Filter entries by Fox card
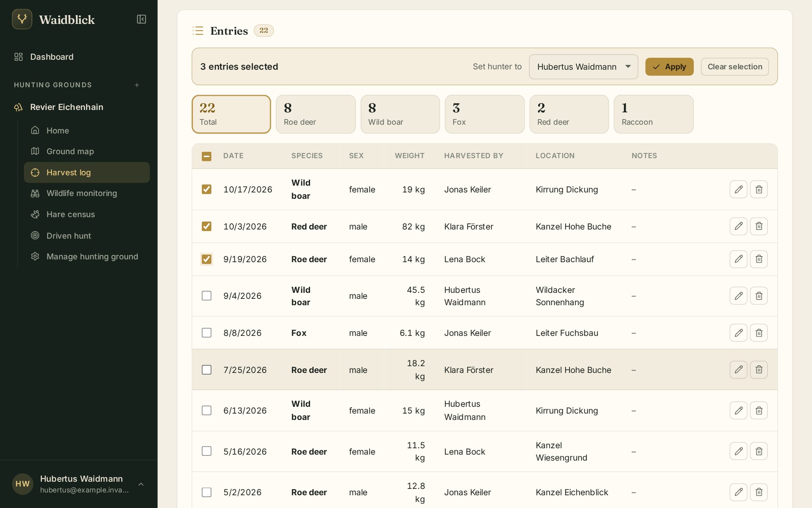This screenshot has height=508, width=812. (x=484, y=114)
